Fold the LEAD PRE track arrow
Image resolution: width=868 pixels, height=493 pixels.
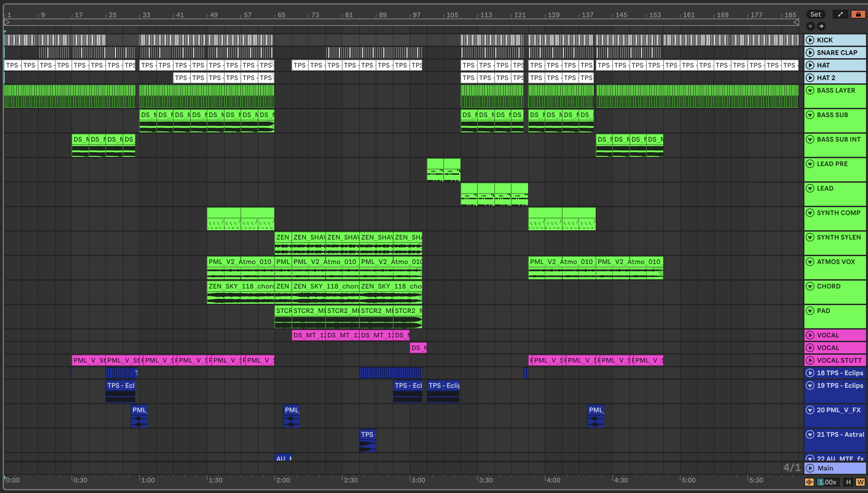[x=810, y=164]
